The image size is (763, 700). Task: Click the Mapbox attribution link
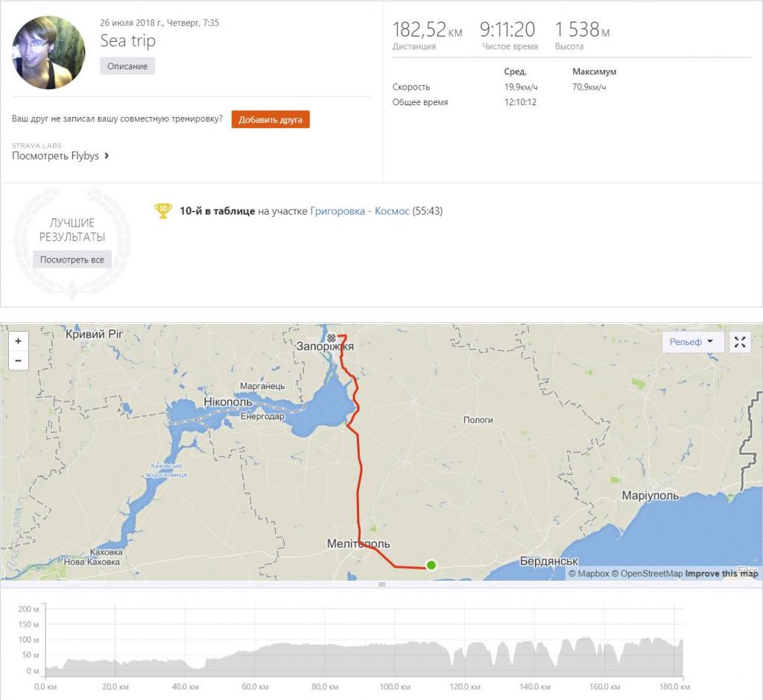[x=589, y=573]
